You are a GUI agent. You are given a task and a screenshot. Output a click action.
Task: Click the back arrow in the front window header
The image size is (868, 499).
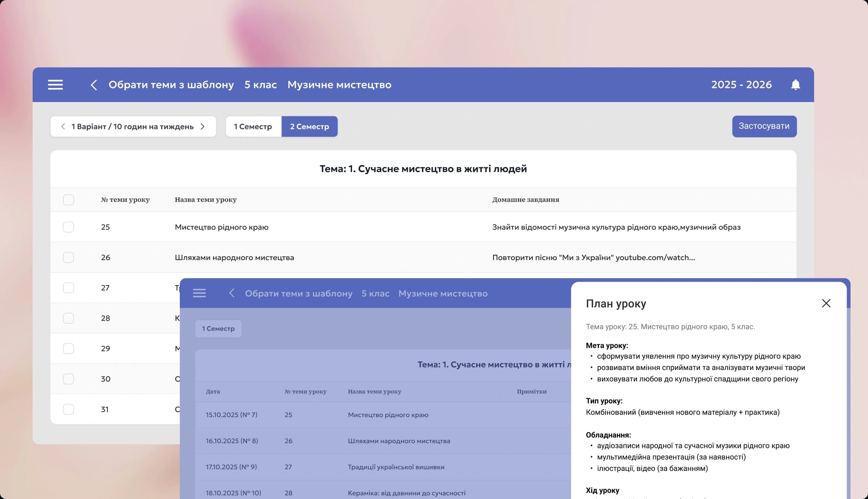click(232, 293)
